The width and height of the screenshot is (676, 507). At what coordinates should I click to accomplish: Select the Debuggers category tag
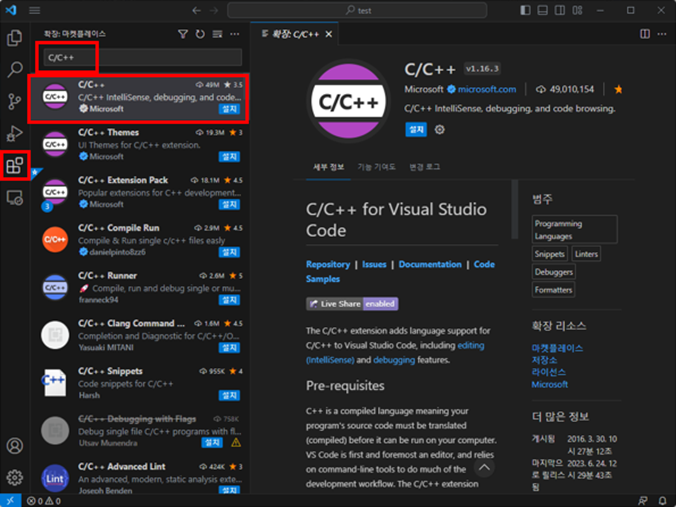(x=554, y=272)
